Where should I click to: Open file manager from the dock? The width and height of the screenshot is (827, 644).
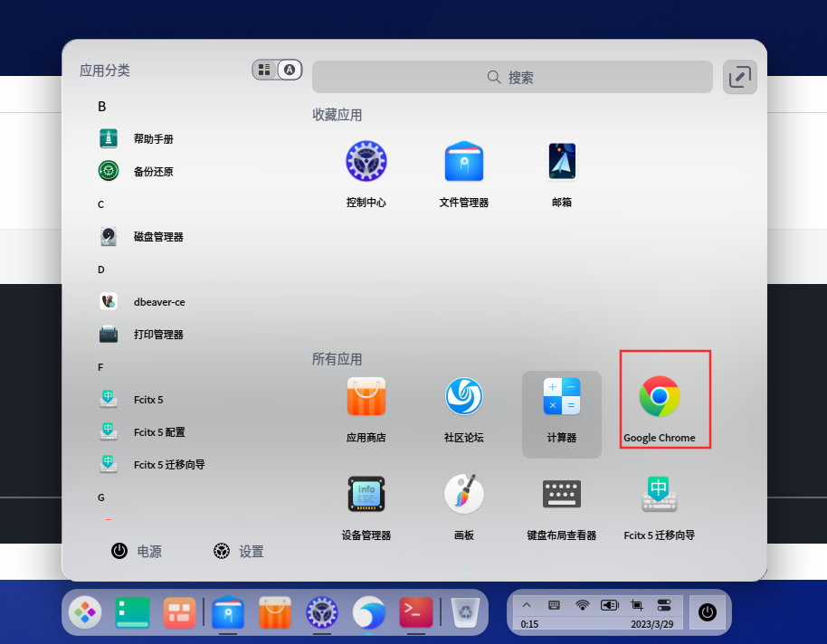point(228,612)
